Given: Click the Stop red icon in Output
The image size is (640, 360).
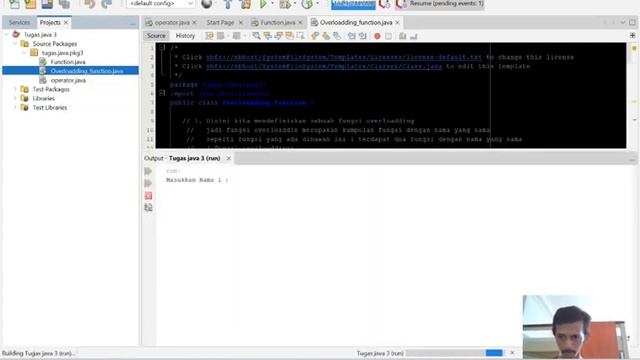Looking at the screenshot, I should pyautogui.click(x=148, y=196).
